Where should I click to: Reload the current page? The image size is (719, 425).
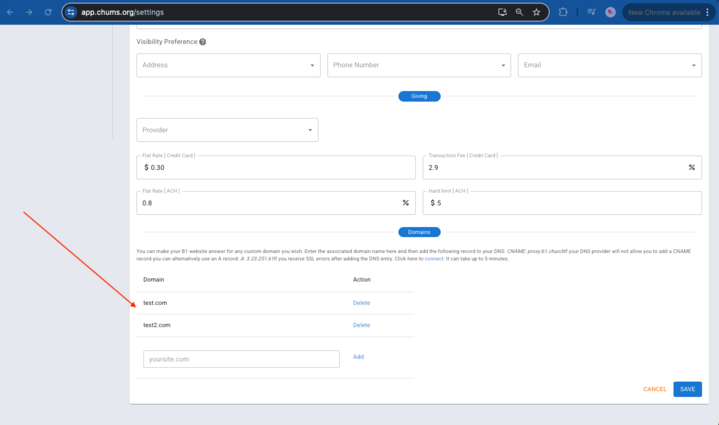[47, 12]
